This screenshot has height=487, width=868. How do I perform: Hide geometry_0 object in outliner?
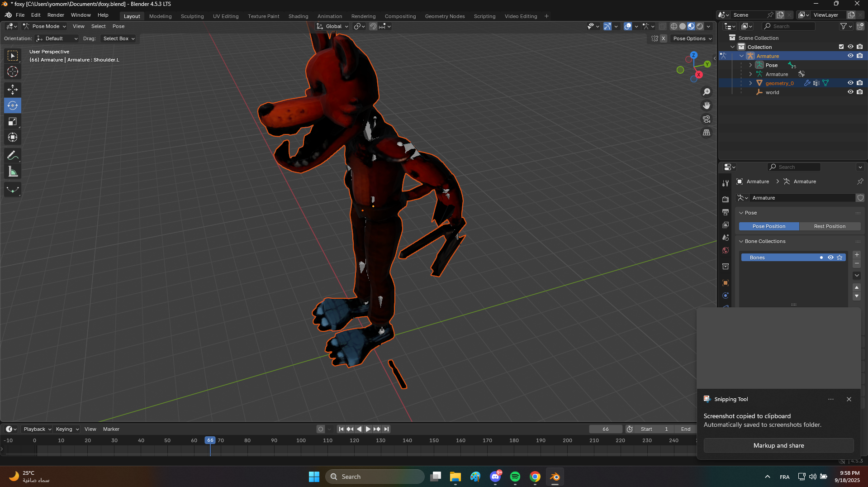tap(850, 83)
